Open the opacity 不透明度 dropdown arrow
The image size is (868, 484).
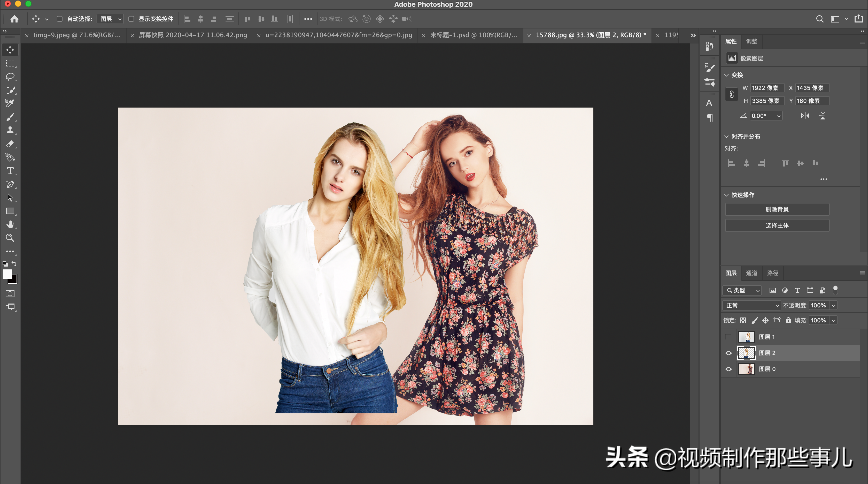834,306
